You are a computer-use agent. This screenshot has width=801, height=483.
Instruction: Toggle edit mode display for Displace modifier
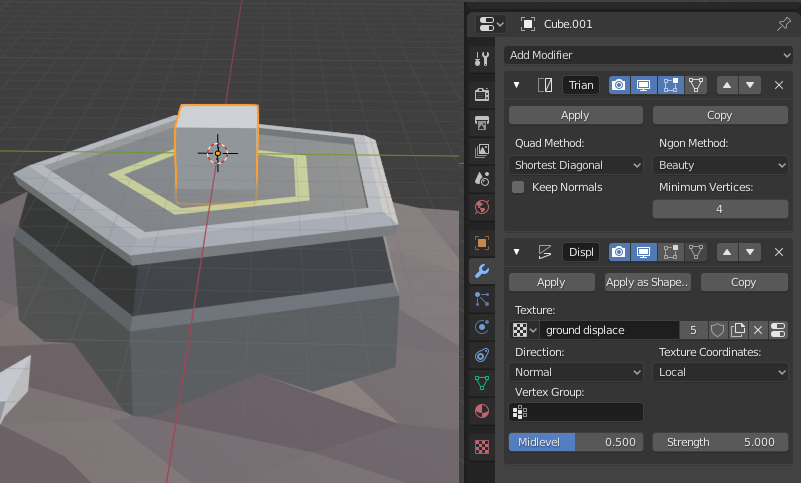click(x=670, y=251)
